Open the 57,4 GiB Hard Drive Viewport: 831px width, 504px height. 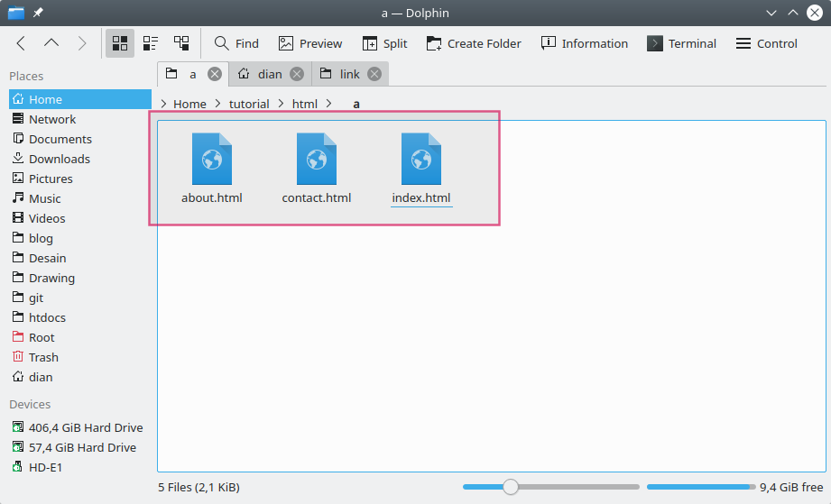(80, 447)
